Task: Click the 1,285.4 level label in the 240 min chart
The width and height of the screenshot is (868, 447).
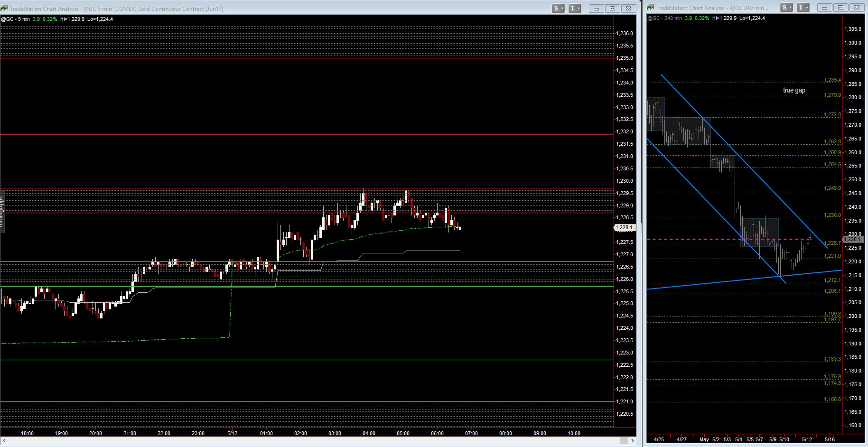Action: [x=832, y=80]
